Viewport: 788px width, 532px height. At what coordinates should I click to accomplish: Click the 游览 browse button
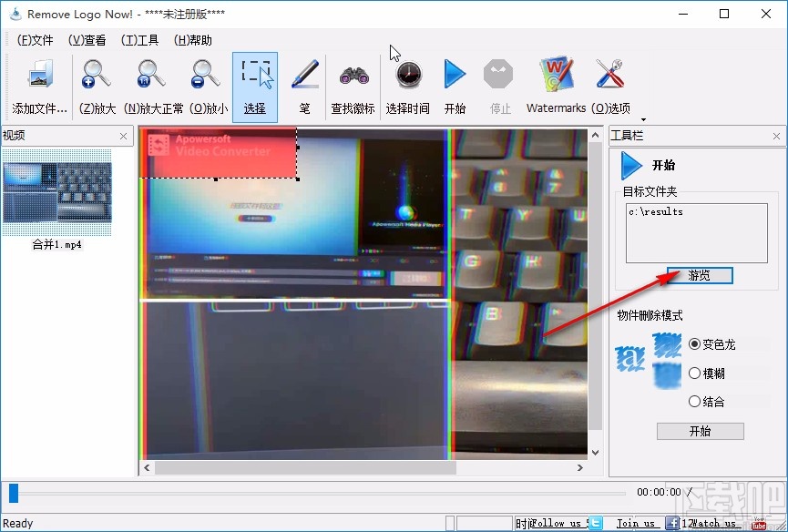coord(699,275)
